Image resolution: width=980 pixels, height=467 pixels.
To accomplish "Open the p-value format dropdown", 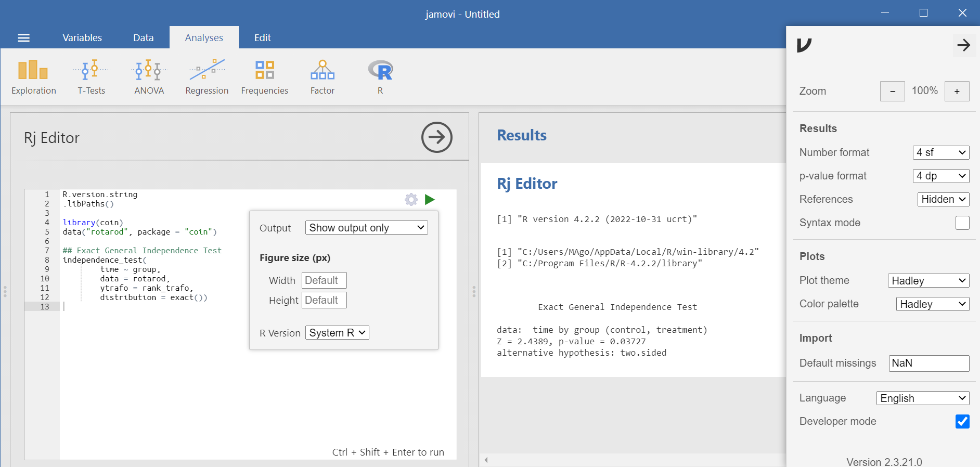I will pyautogui.click(x=941, y=176).
